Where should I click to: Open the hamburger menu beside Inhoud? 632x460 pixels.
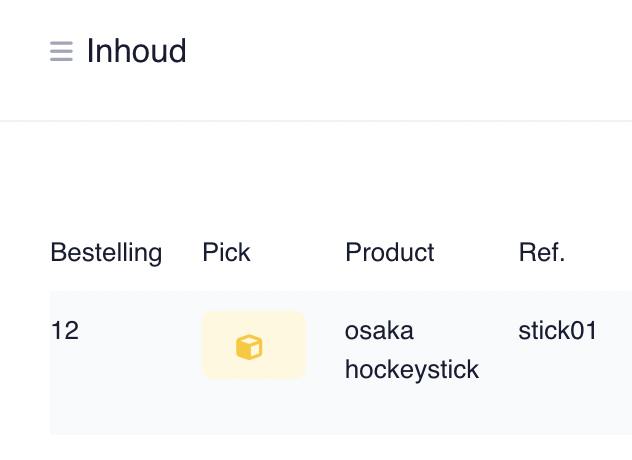click(x=61, y=51)
